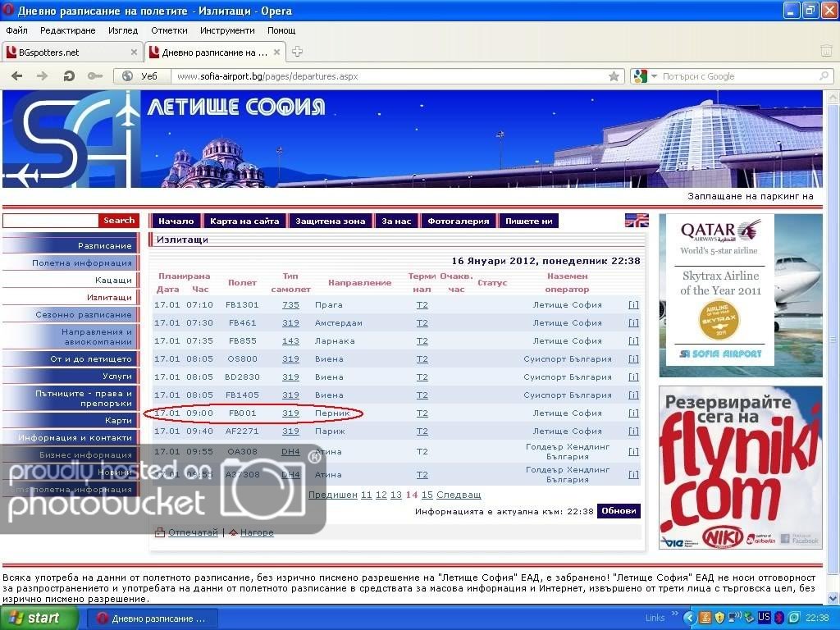Image resolution: width=840 pixels, height=630 pixels.
Task: Click the red Search button
Action: point(119,221)
